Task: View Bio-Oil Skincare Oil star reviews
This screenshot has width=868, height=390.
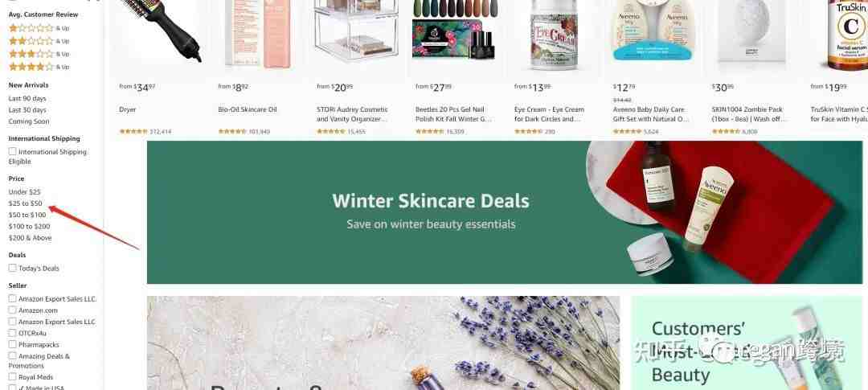Action: (232, 131)
